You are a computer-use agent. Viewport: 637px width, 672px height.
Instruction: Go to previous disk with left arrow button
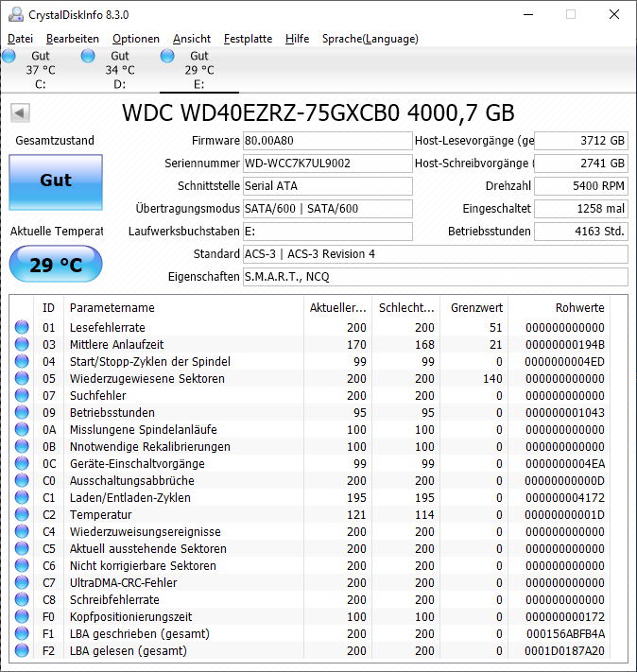pyautogui.click(x=20, y=113)
